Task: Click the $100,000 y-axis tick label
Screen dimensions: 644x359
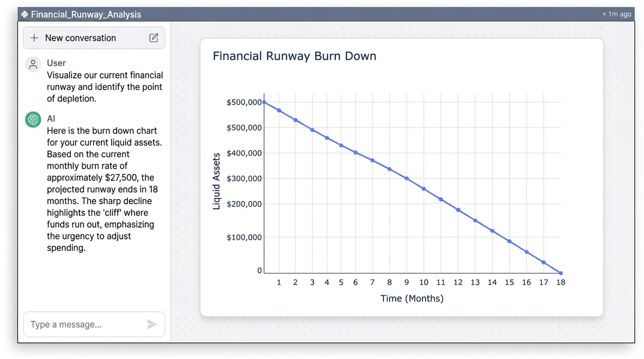Action: [x=244, y=238]
